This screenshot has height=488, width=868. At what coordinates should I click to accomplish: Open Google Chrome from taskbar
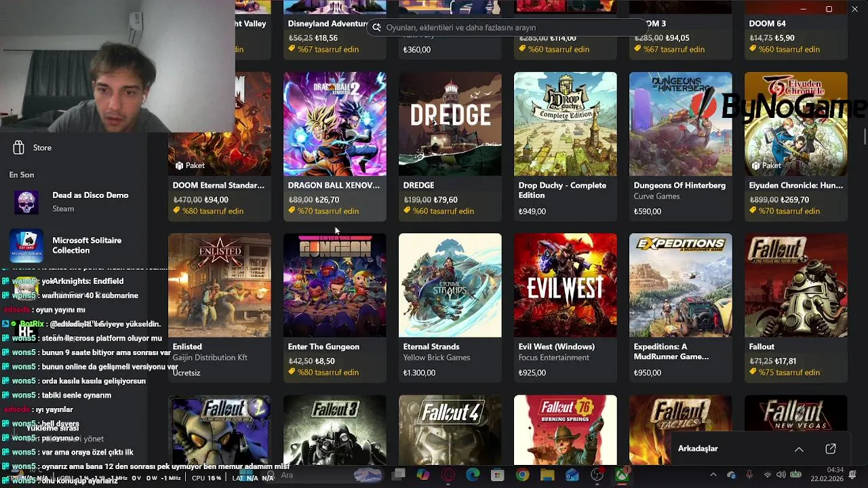click(x=522, y=475)
